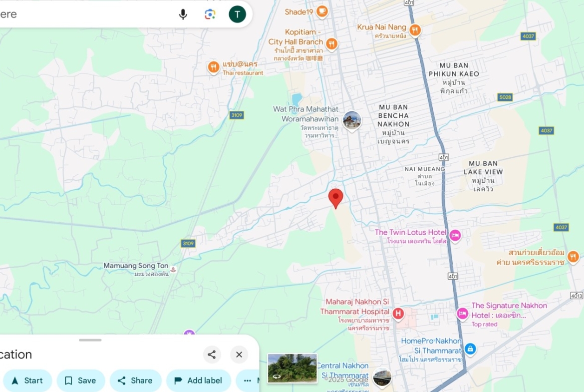
Task: Open Central Nakhon Si Thammarat photo marker
Action: (x=382, y=377)
